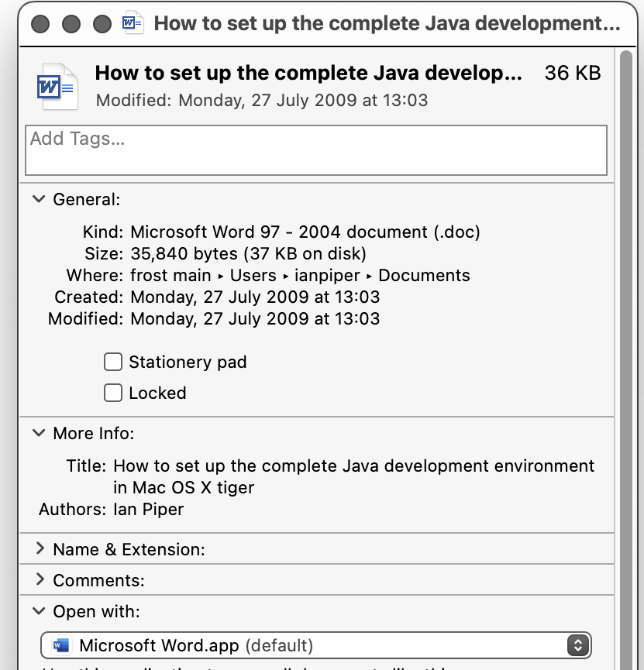Click the window title text in title bar

point(387,23)
